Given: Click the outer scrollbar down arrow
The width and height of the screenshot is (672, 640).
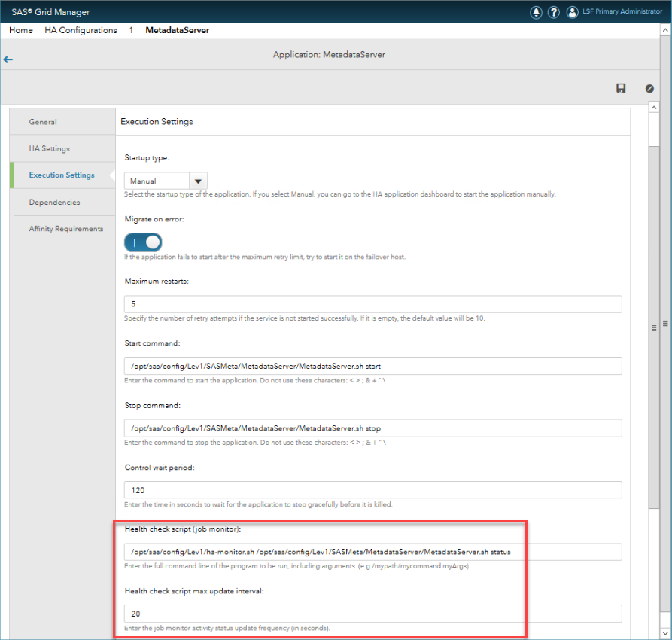Looking at the screenshot, I should click(665, 633).
